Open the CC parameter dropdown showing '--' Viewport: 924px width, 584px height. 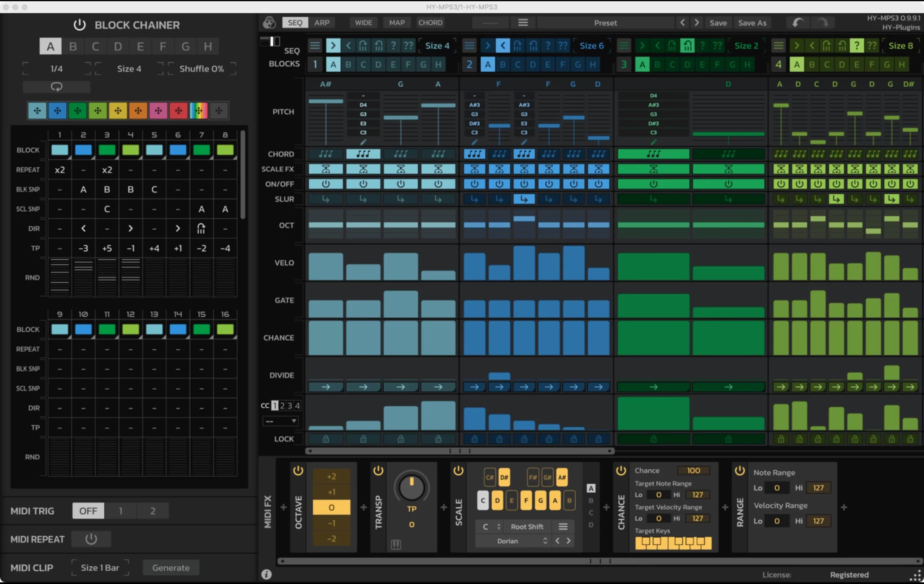(x=280, y=421)
